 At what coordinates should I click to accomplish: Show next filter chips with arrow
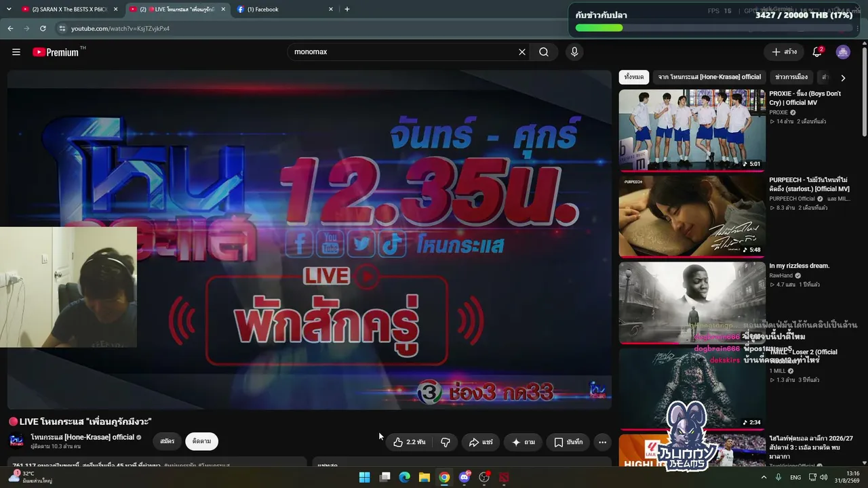843,77
